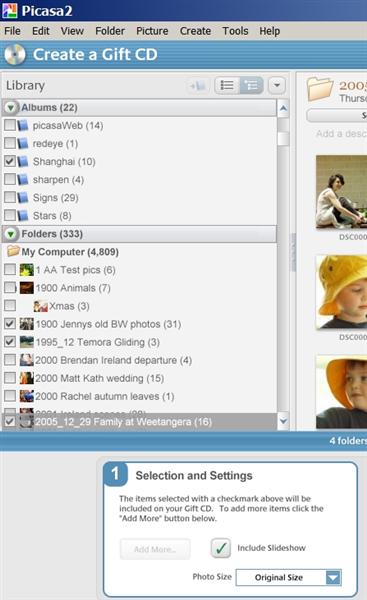Select 2000 Brendan Ireland departure (4) row
The height and width of the screenshot is (600, 367).
(139, 360)
